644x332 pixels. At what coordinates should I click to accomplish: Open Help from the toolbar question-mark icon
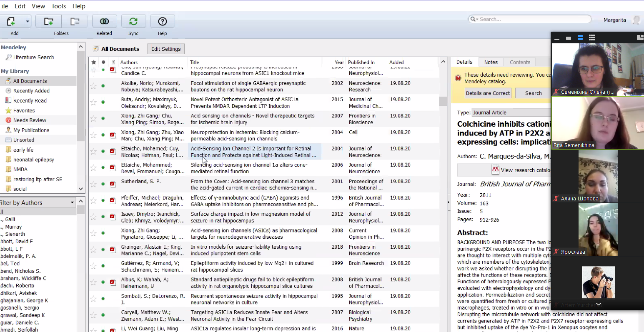click(163, 21)
